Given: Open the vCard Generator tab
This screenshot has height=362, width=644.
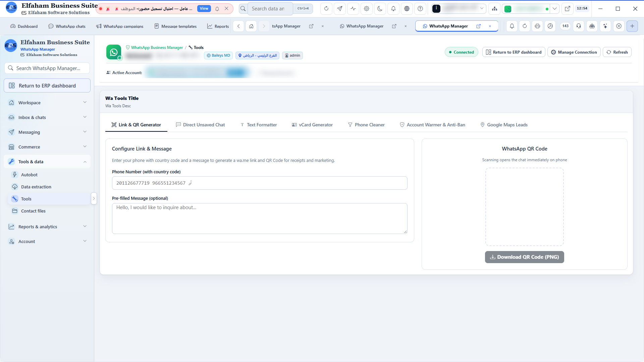Looking at the screenshot, I should click(312, 125).
